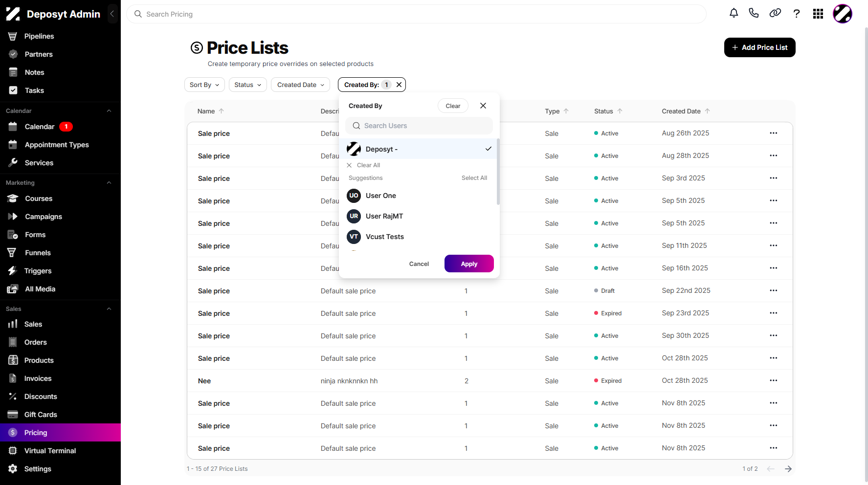
Task: Cancel the Created By filter popup
Action: tap(419, 264)
